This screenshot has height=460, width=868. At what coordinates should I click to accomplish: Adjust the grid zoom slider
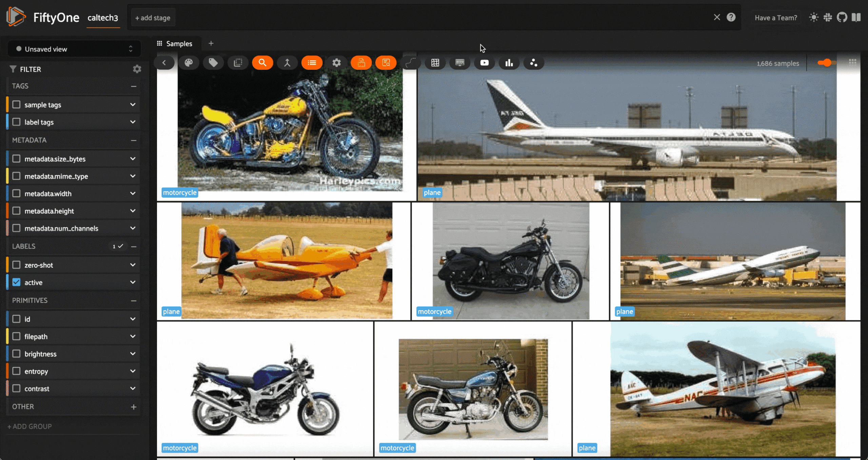point(827,63)
